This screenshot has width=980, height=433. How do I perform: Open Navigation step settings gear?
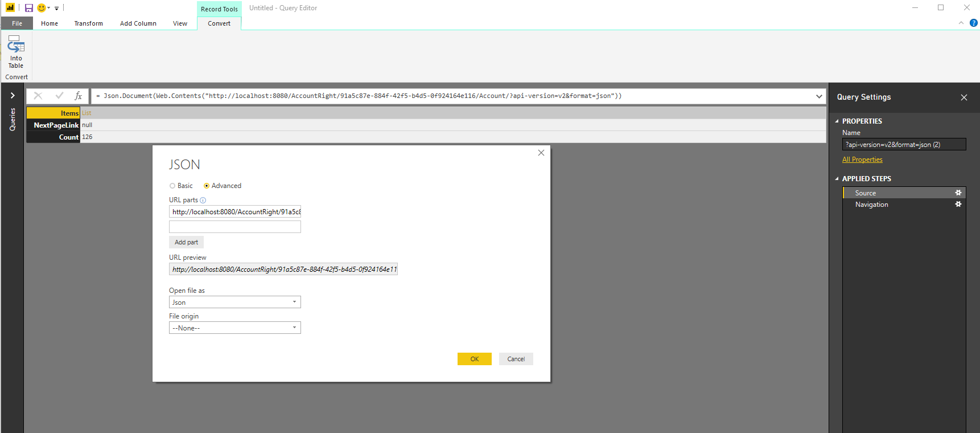click(958, 204)
